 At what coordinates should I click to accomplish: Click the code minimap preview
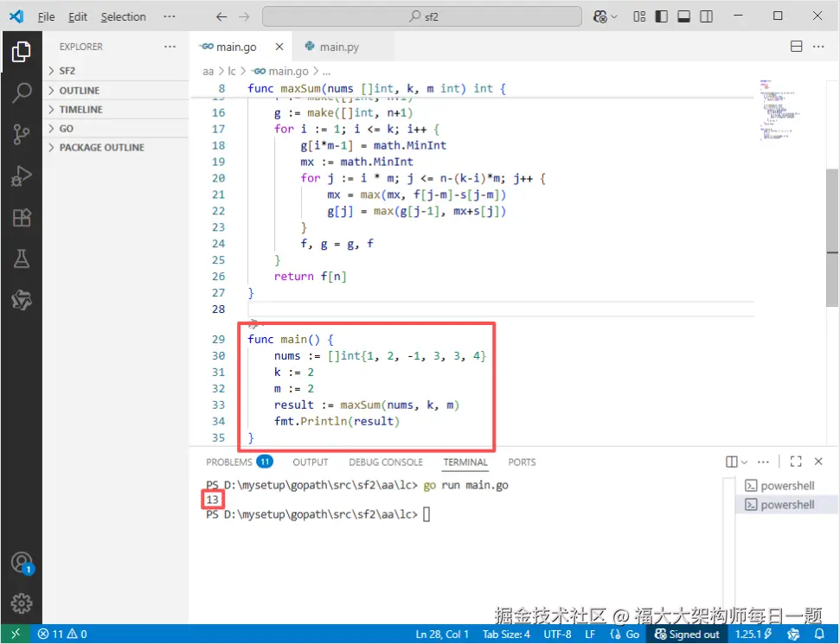click(779, 110)
